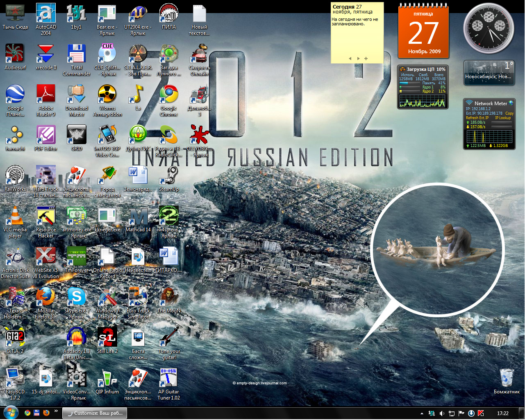Select the hamachi desktop icon
525x420 pixels.
coord(15,138)
